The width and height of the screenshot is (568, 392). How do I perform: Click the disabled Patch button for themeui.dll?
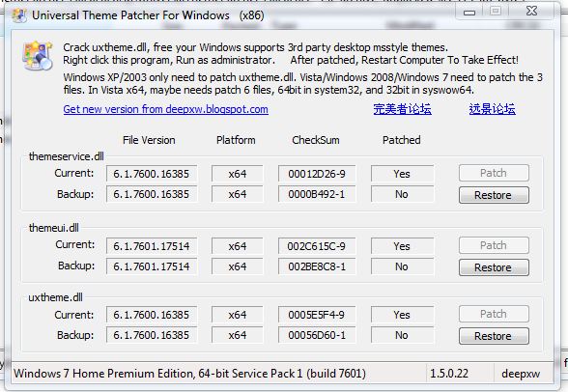pyautogui.click(x=494, y=245)
